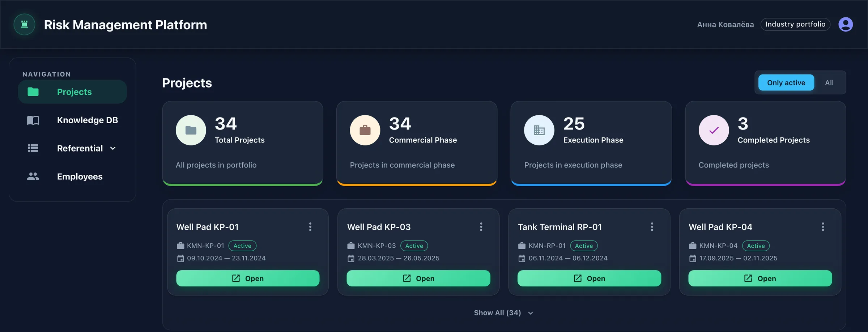Open the Well Pad KP-04 project

[760, 278]
